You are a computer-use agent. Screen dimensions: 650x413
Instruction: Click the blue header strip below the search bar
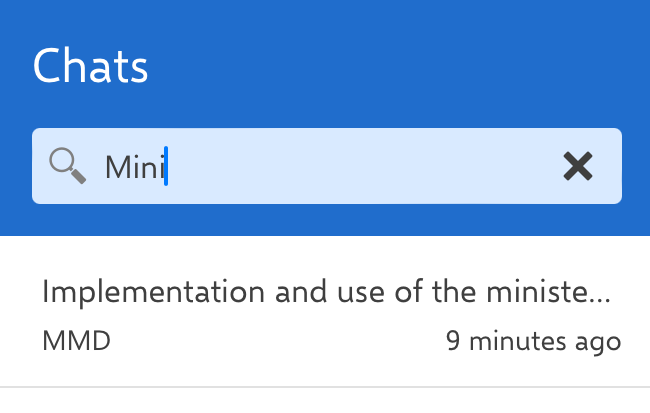(x=325, y=220)
